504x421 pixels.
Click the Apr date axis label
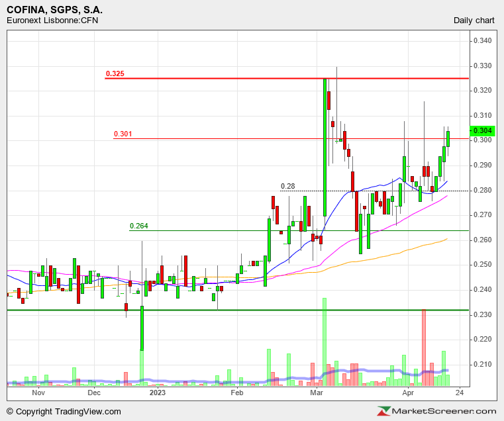(x=408, y=393)
